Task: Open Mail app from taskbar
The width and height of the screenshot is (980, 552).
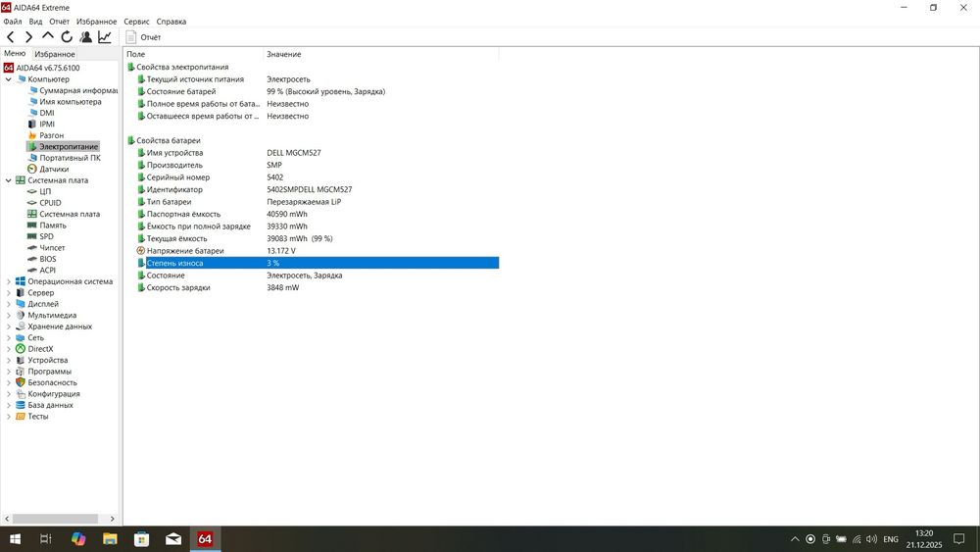Action: (173, 539)
